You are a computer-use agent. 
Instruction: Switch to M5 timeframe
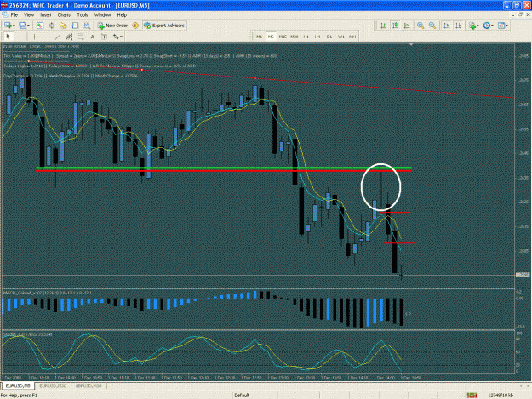coord(271,37)
